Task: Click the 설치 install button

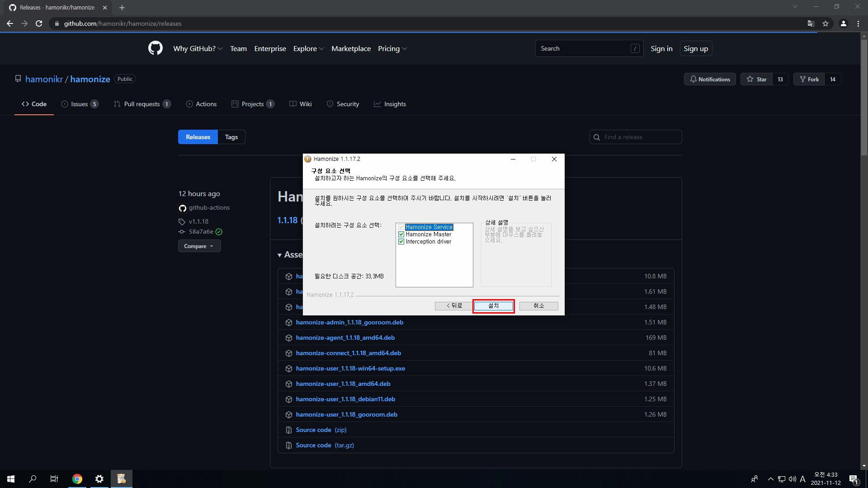Action: click(x=494, y=306)
